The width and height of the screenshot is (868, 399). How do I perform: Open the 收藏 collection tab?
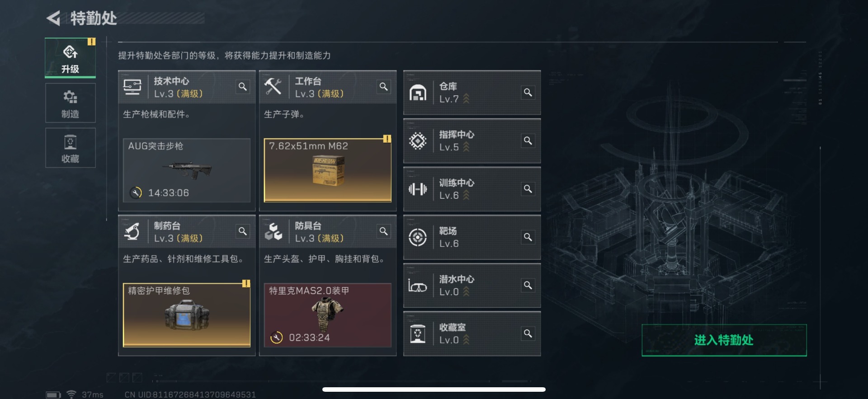pos(70,148)
